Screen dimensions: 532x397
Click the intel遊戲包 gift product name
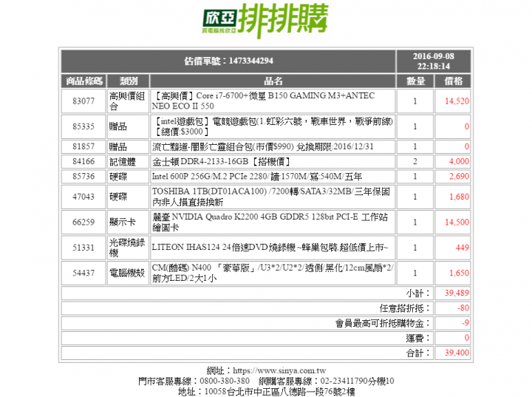pos(273,126)
